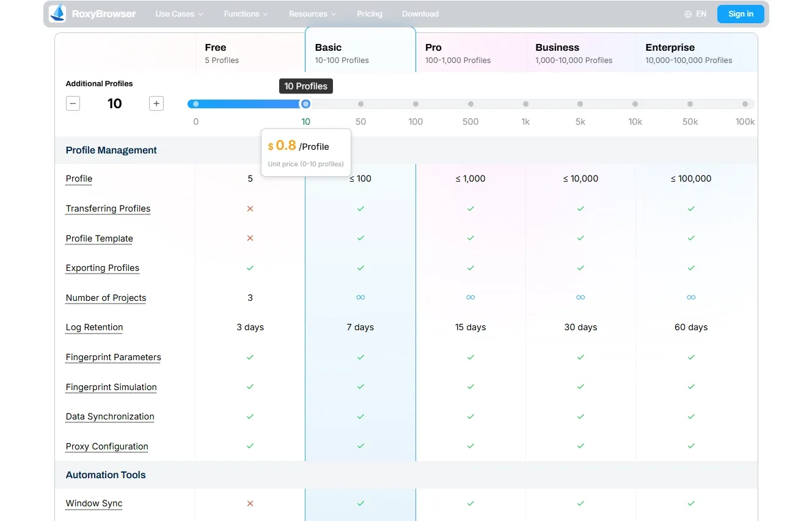The height and width of the screenshot is (521, 812).
Task: Click the Window Sync checkmark under Enterprise
Action: pos(691,503)
